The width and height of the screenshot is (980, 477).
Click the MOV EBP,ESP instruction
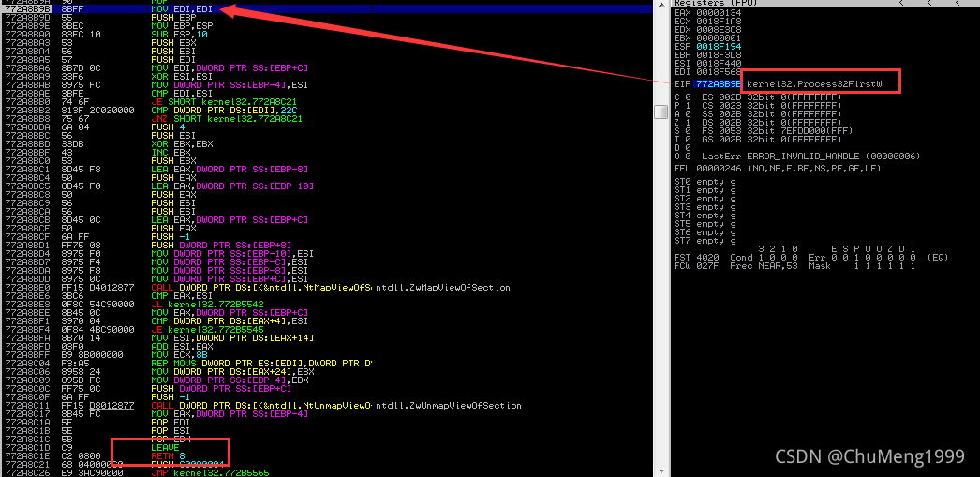click(x=184, y=27)
